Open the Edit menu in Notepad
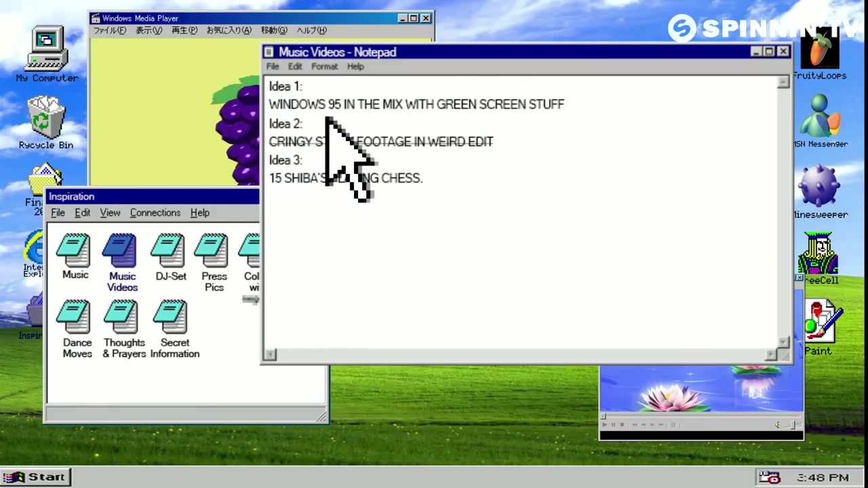This screenshot has width=868, height=488. pos(294,66)
